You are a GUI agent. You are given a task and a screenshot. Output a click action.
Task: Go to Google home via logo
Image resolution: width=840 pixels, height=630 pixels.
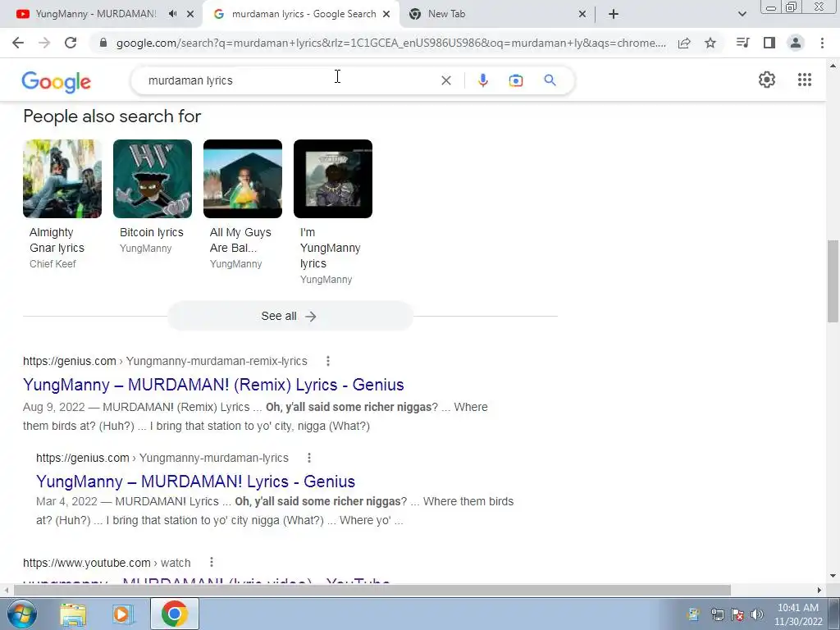[x=57, y=82]
